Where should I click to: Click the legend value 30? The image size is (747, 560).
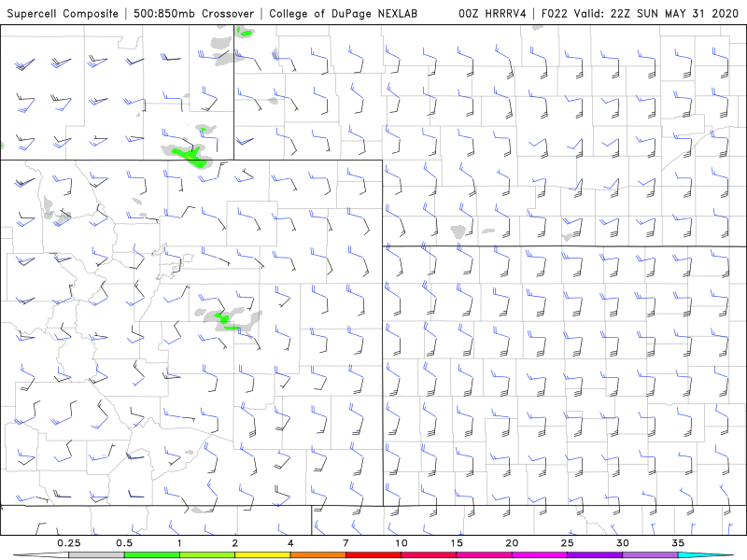point(623,543)
